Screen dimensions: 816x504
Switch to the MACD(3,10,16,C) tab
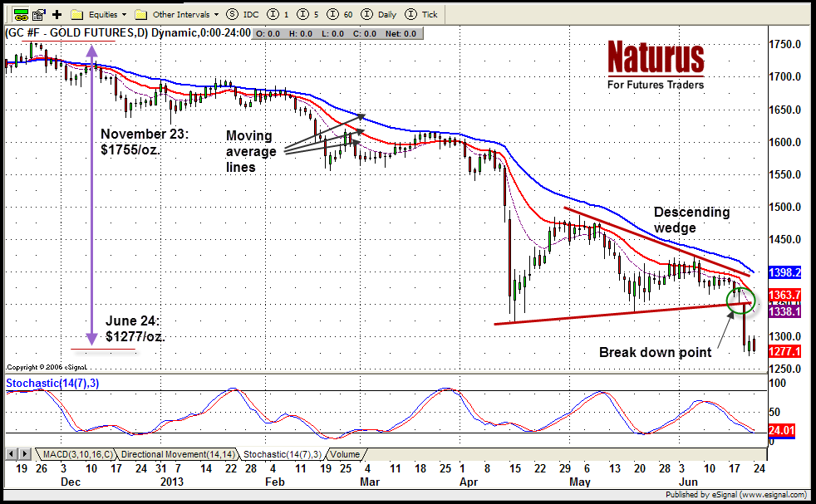click(76, 454)
